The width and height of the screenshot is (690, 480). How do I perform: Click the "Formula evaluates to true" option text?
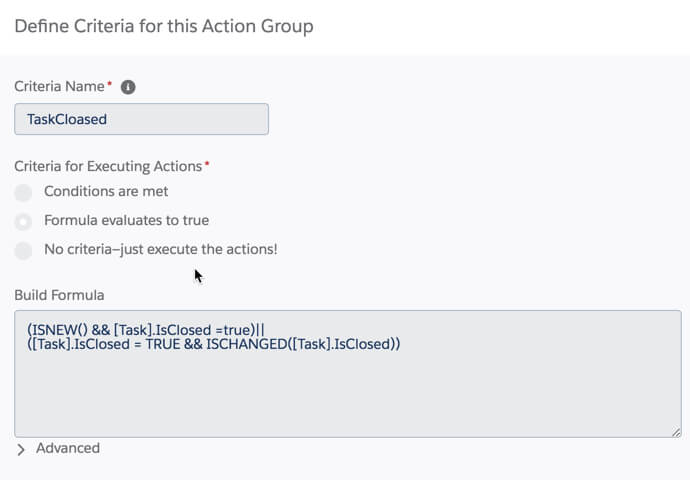(126, 220)
